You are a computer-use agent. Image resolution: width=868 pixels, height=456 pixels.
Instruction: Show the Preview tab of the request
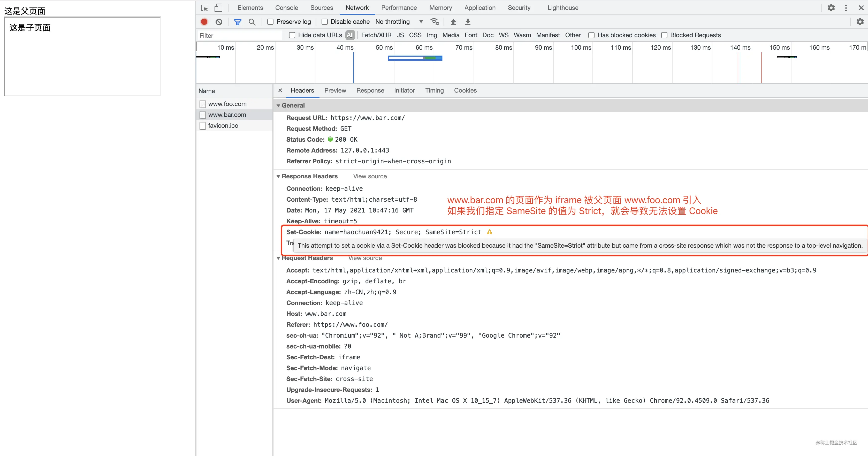[x=335, y=90]
